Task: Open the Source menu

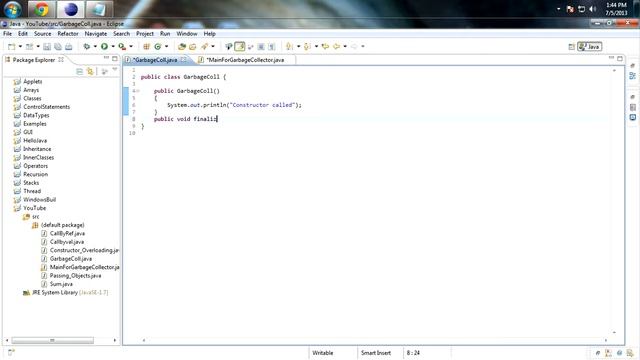Action: (42, 34)
